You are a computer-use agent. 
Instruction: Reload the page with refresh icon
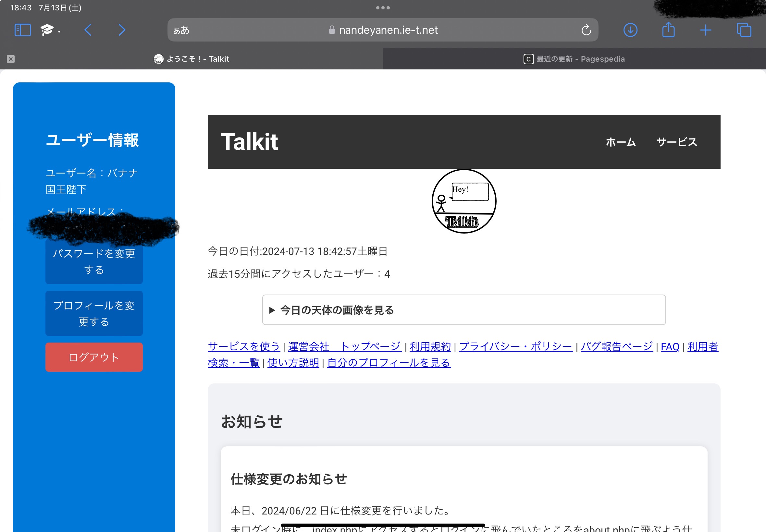[x=586, y=30]
